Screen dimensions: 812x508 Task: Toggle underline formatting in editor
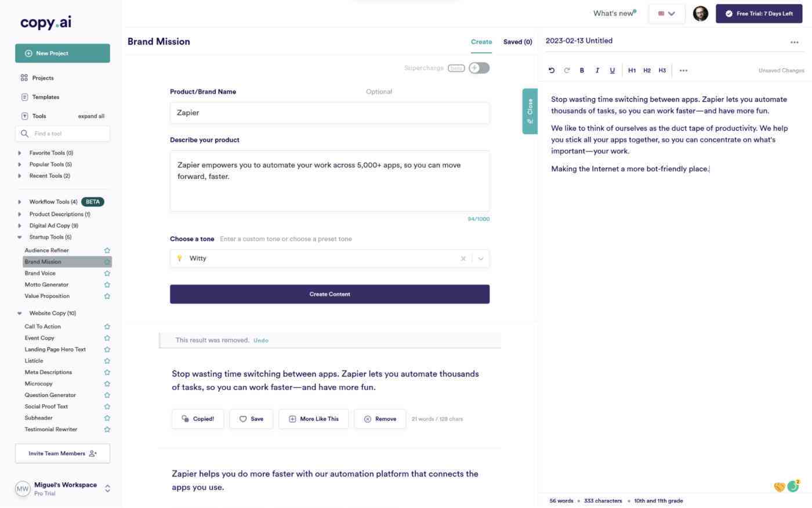point(612,70)
